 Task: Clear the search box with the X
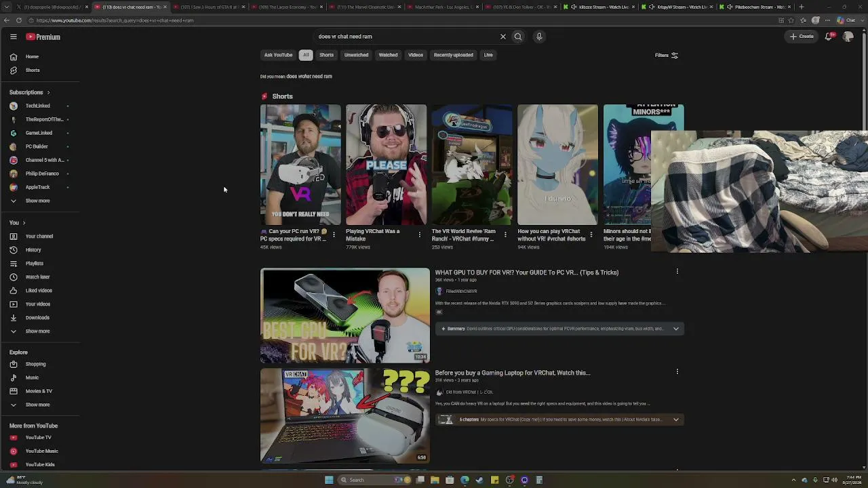(x=503, y=37)
